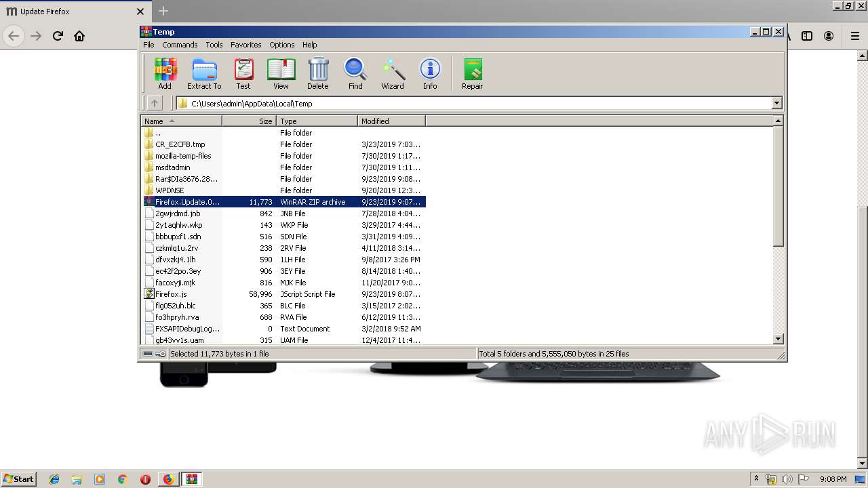Select the Rar$DIa3676.28 folder
Screen dimensions: 868x488
(284, 179)
